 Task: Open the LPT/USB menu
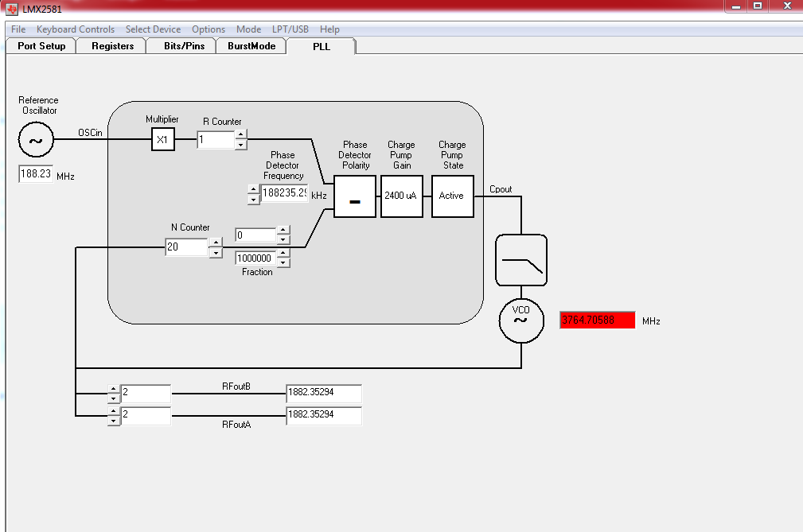290,29
